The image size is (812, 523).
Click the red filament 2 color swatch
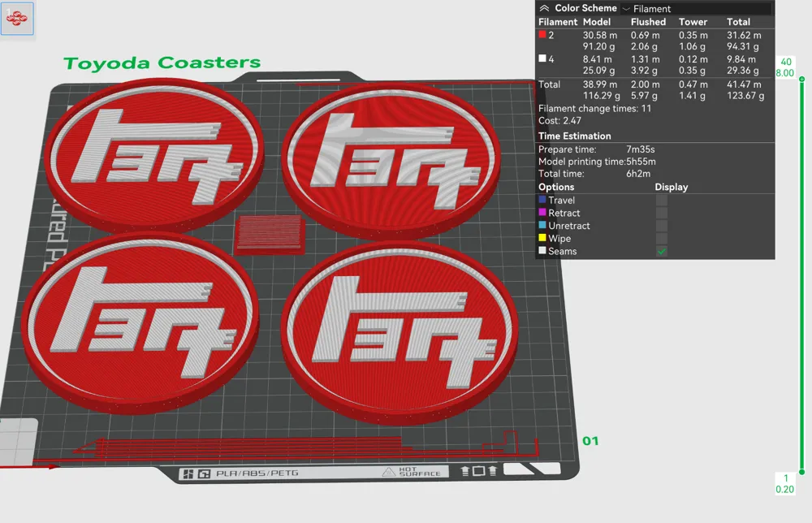point(542,35)
